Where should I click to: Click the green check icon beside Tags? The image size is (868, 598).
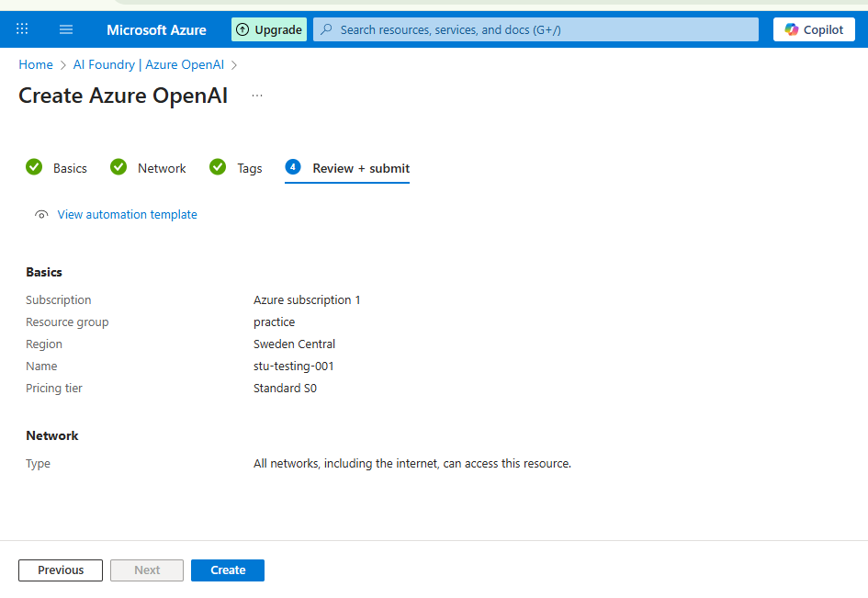click(218, 166)
